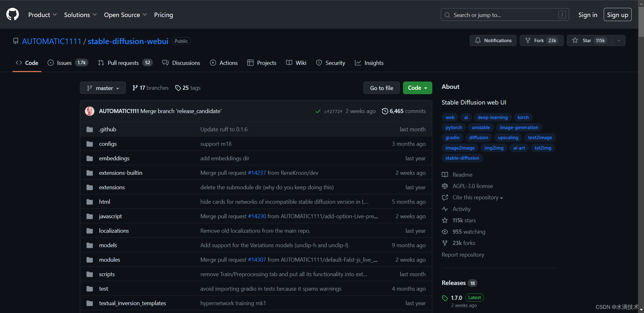Click the notifications bell icon
This screenshot has height=313, width=644.
click(478, 40)
